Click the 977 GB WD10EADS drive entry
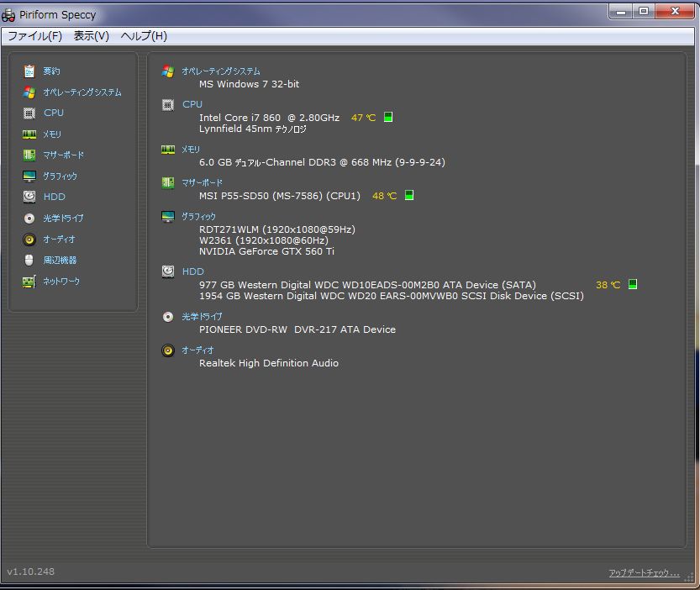 pyautogui.click(x=367, y=285)
